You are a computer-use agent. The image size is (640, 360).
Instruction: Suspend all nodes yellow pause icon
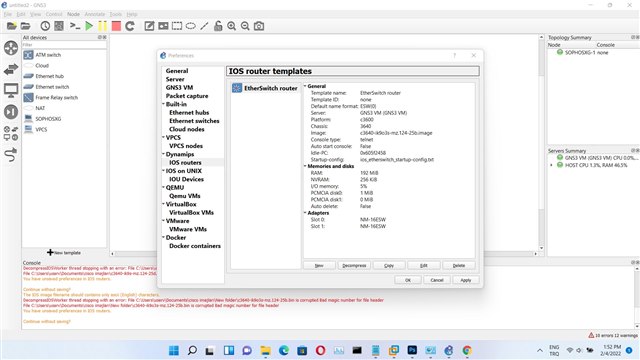(102, 26)
